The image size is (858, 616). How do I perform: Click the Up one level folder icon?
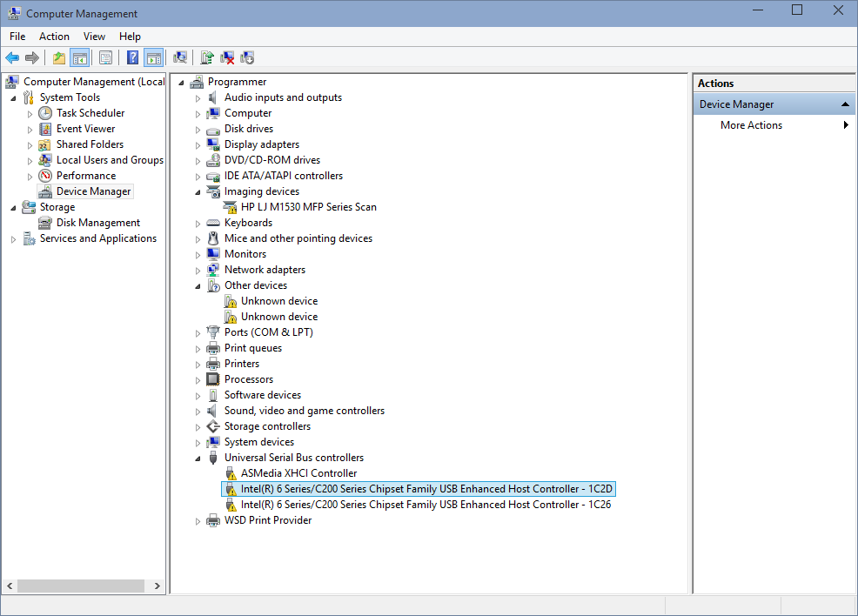[x=59, y=57]
